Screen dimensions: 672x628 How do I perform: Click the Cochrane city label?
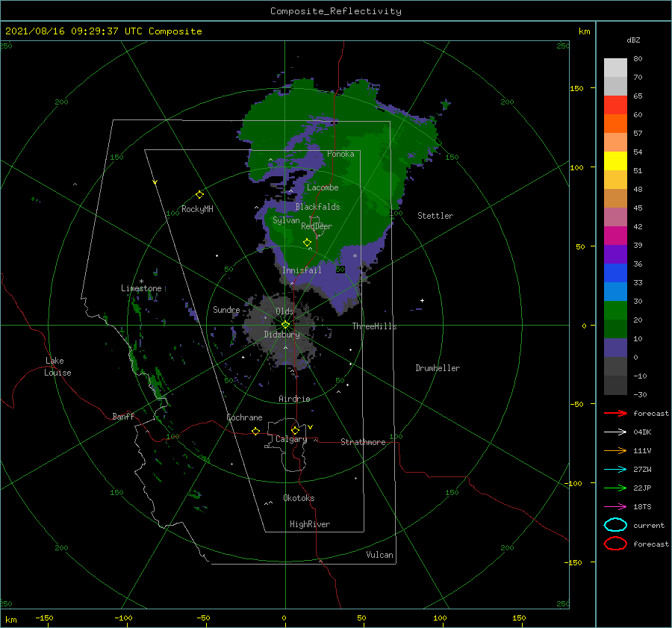click(x=244, y=417)
